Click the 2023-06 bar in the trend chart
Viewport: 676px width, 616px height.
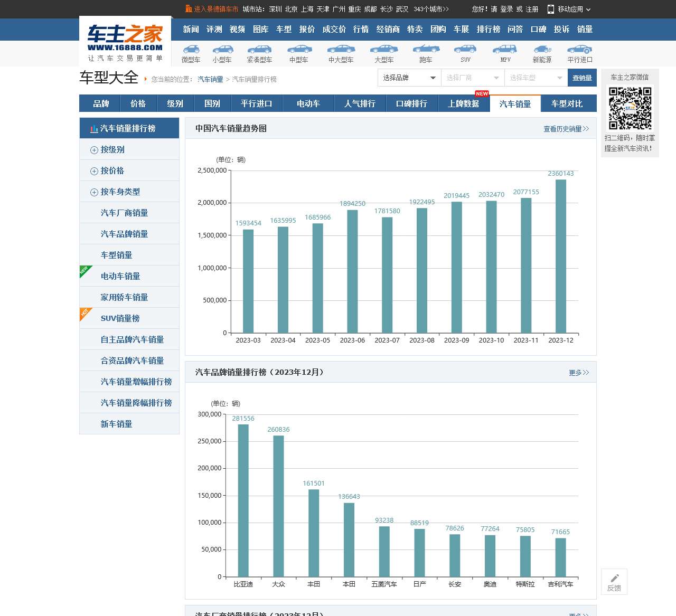click(x=352, y=271)
